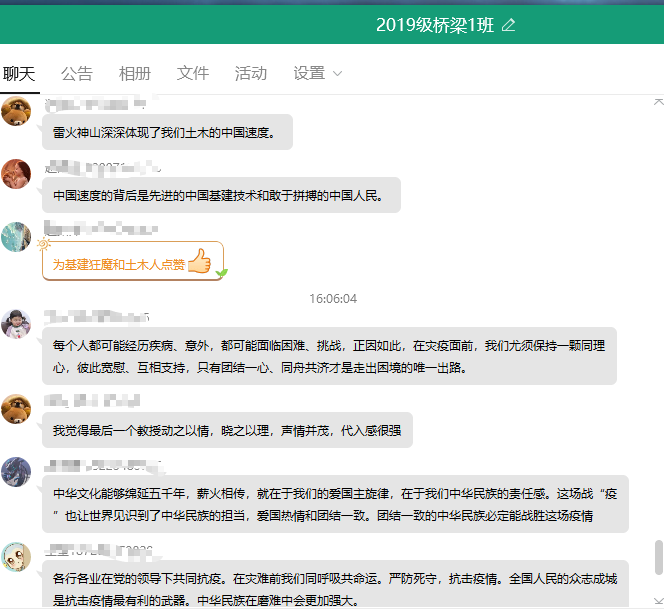Screen dimensions: 664x611
Task: Click the pencil icon to edit group name
Action: (x=508, y=25)
